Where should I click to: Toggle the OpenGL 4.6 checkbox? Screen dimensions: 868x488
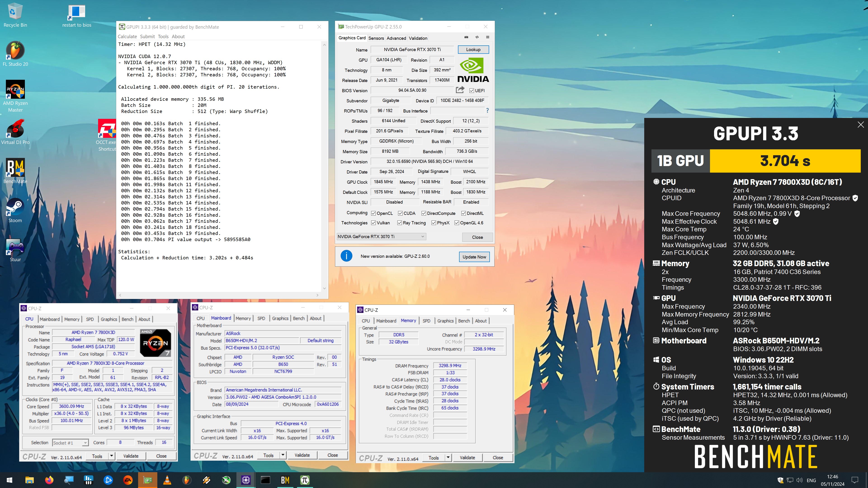coord(457,223)
